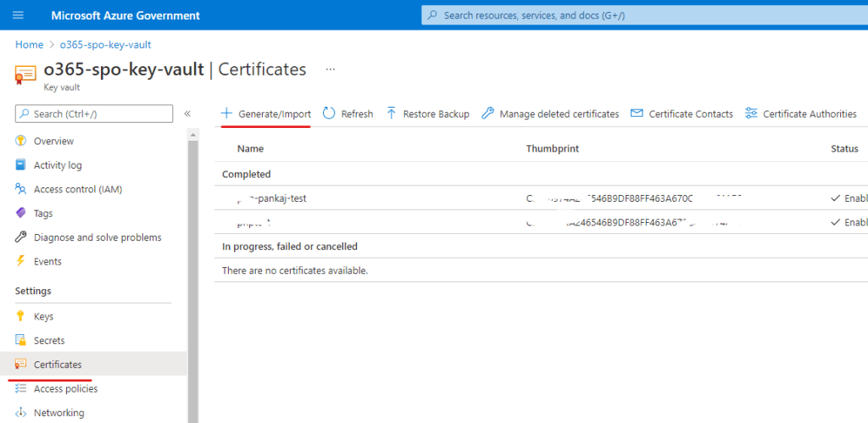Click the Manage deleted certificates wrench icon
868x423 pixels.
click(x=487, y=114)
